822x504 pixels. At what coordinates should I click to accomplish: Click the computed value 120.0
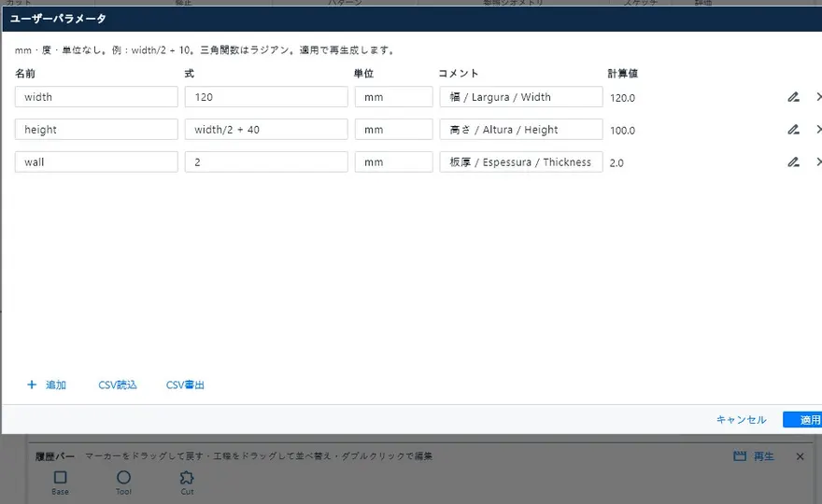(622, 98)
